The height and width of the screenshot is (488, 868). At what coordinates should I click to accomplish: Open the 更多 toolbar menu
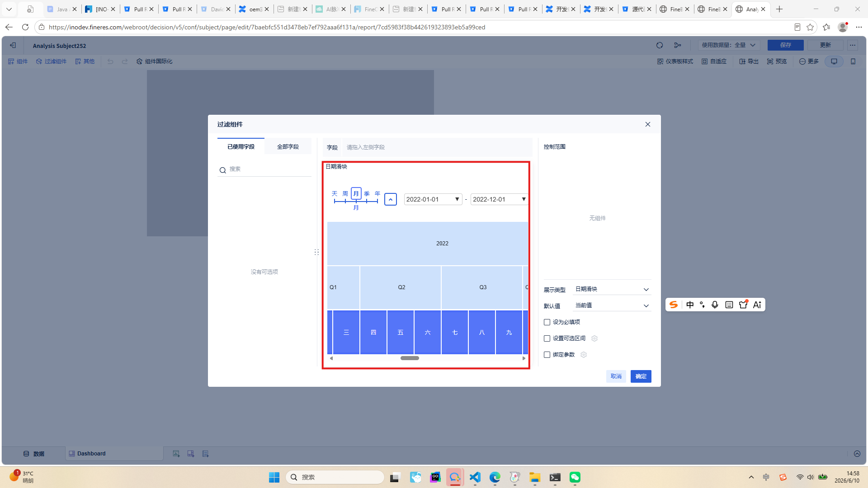point(809,61)
